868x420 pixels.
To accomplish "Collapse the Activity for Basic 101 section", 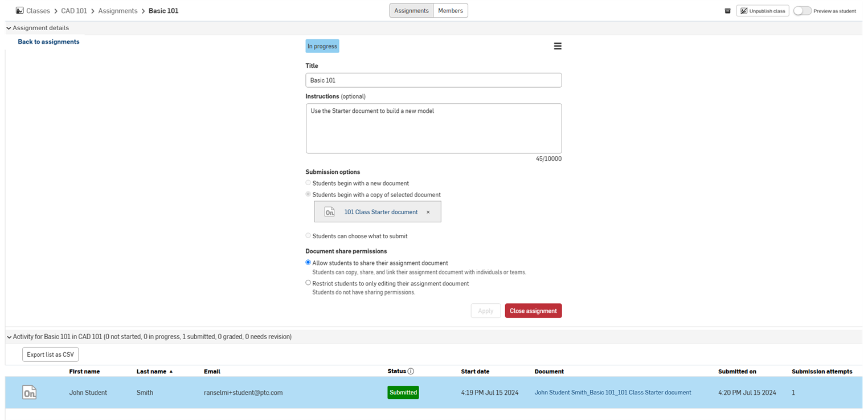I will coord(9,337).
